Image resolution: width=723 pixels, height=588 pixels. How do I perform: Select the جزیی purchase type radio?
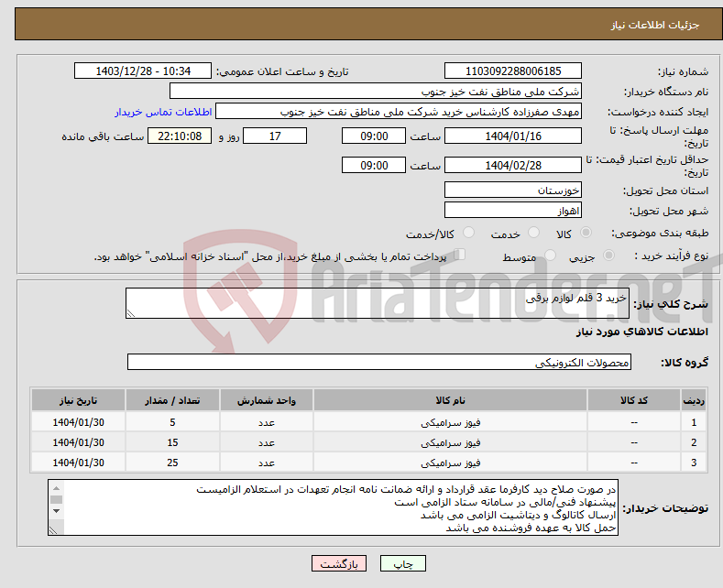click(608, 256)
